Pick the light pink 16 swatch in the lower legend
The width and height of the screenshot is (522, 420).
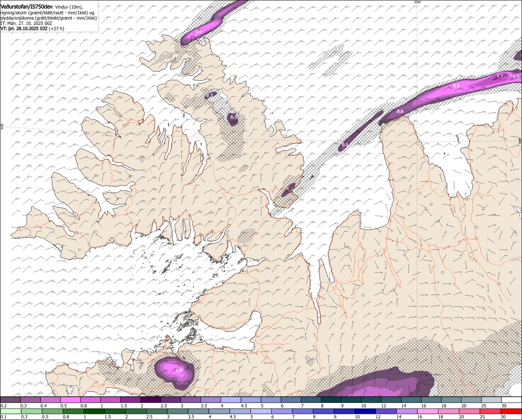coord(427,411)
